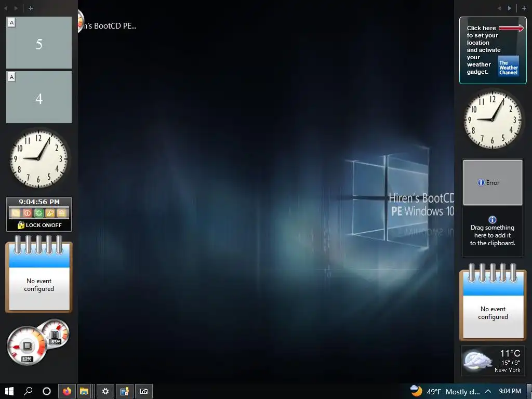Go to previous page in right sidebar
This screenshot has height=399, width=532.
[499, 8]
